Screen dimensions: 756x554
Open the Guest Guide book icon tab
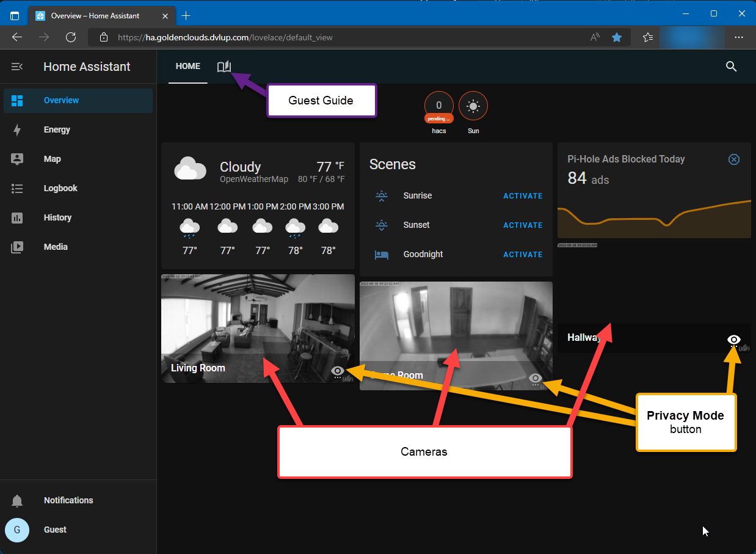point(224,67)
